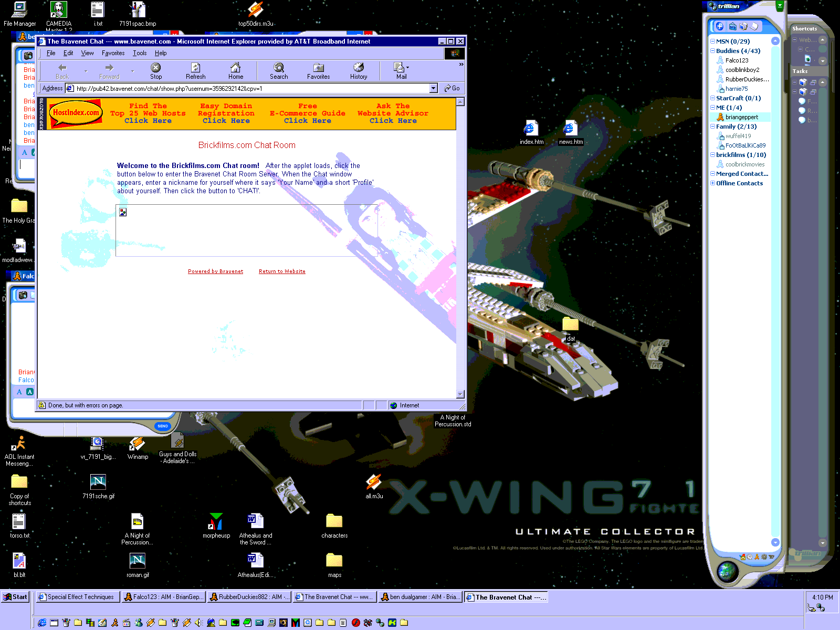Click the browser page scroll-down arrow
The image size is (840, 630).
point(460,394)
